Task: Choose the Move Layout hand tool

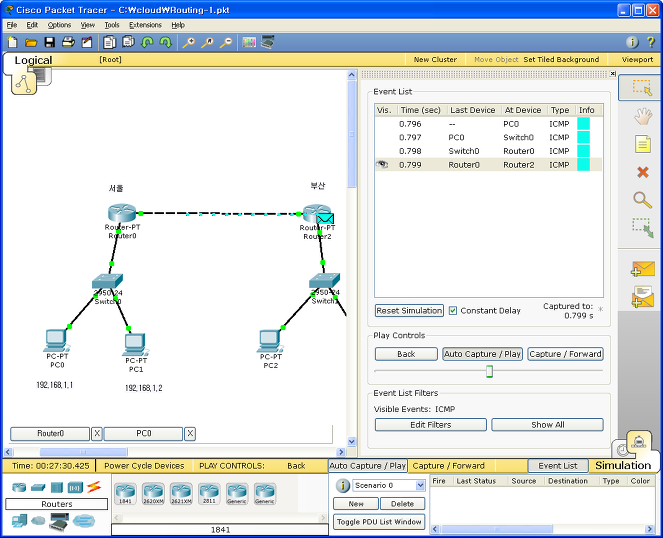Action: pyautogui.click(x=643, y=116)
